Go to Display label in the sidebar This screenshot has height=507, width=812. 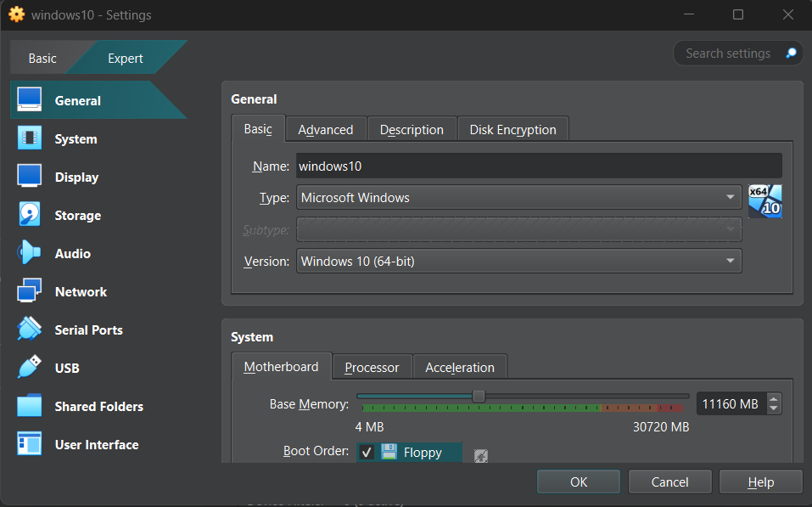(x=76, y=177)
